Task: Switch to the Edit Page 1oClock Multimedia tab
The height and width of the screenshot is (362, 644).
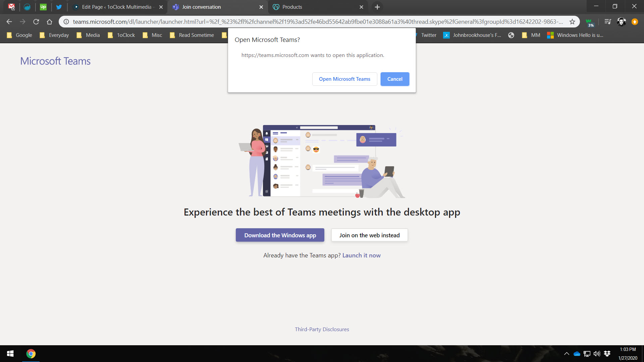Action: click(114, 7)
